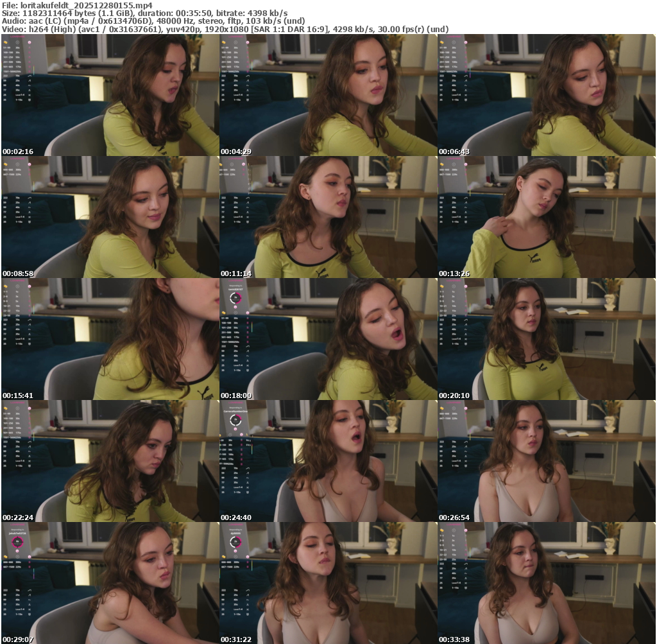Click the 00:18:00 timestamp label

[235, 396]
